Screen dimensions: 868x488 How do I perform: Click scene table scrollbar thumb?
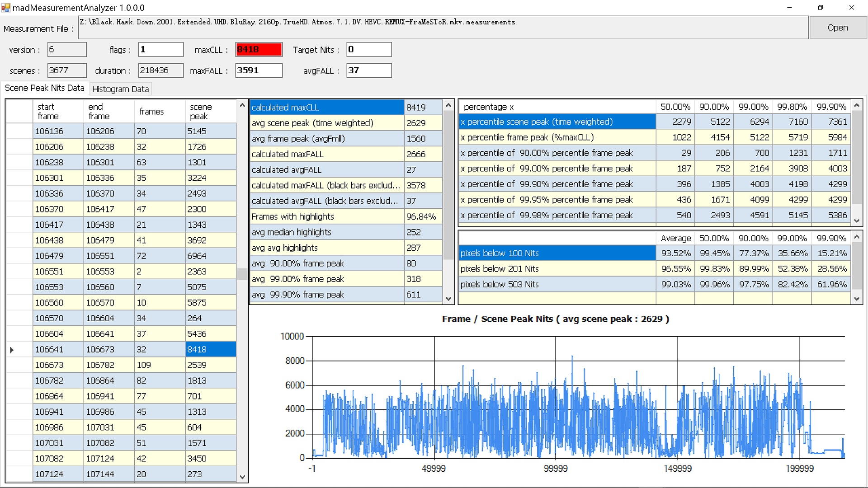[242, 274]
